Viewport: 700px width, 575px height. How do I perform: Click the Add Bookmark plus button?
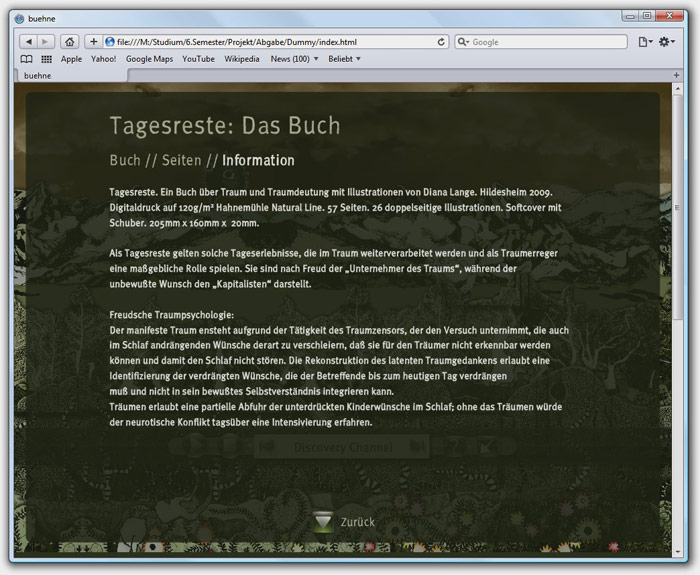[94, 42]
